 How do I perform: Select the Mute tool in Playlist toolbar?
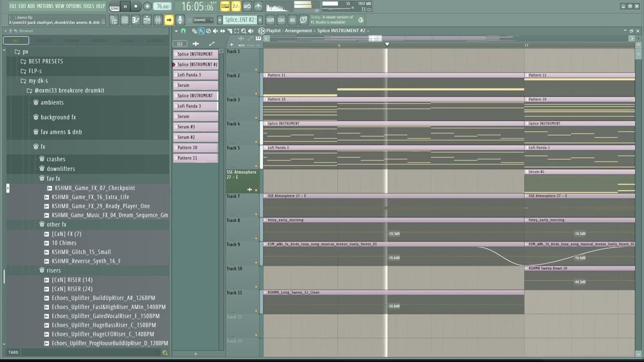(x=215, y=31)
